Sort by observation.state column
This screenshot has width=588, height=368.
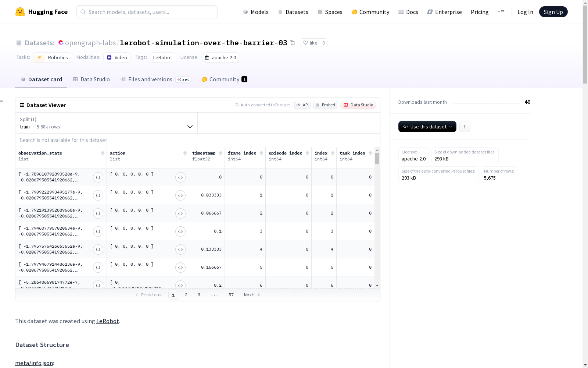coord(103,153)
